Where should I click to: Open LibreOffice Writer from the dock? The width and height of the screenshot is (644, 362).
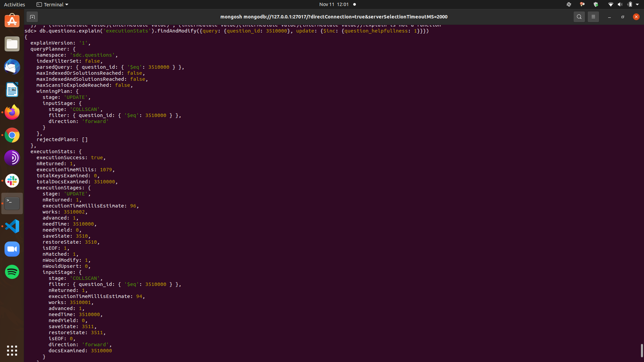tap(12, 89)
